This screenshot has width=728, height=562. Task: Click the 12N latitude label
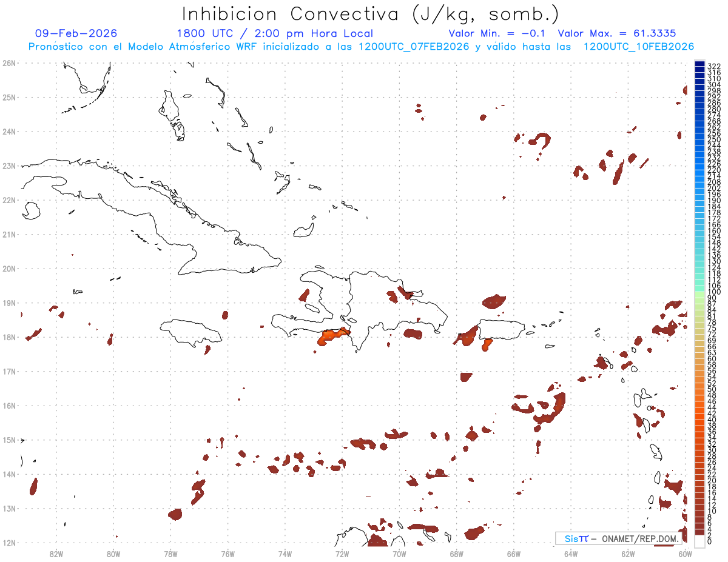[9, 542]
